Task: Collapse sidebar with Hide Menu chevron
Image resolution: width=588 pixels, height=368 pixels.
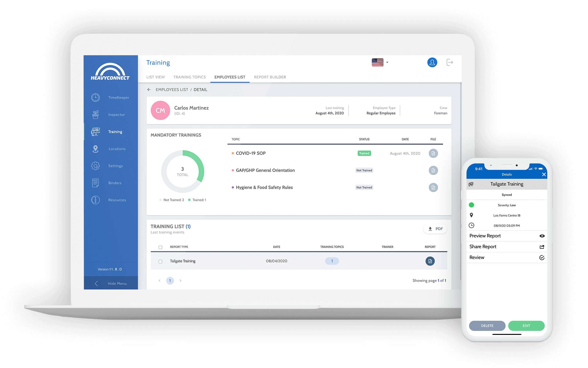Action: [x=97, y=283]
